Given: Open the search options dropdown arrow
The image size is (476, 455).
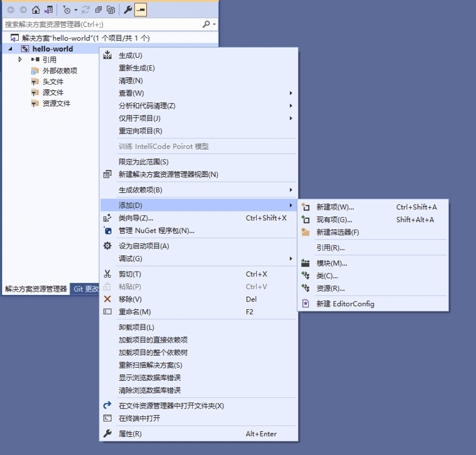Looking at the screenshot, I should (214, 24).
